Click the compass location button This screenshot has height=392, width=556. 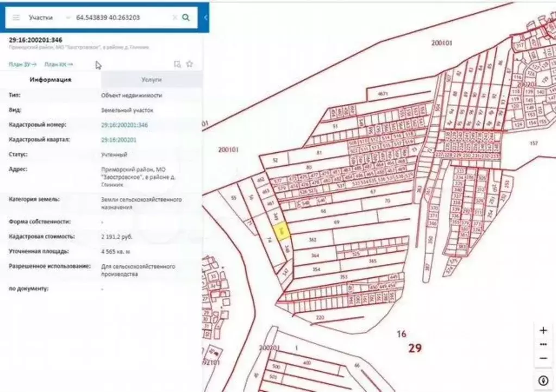tap(543, 379)
